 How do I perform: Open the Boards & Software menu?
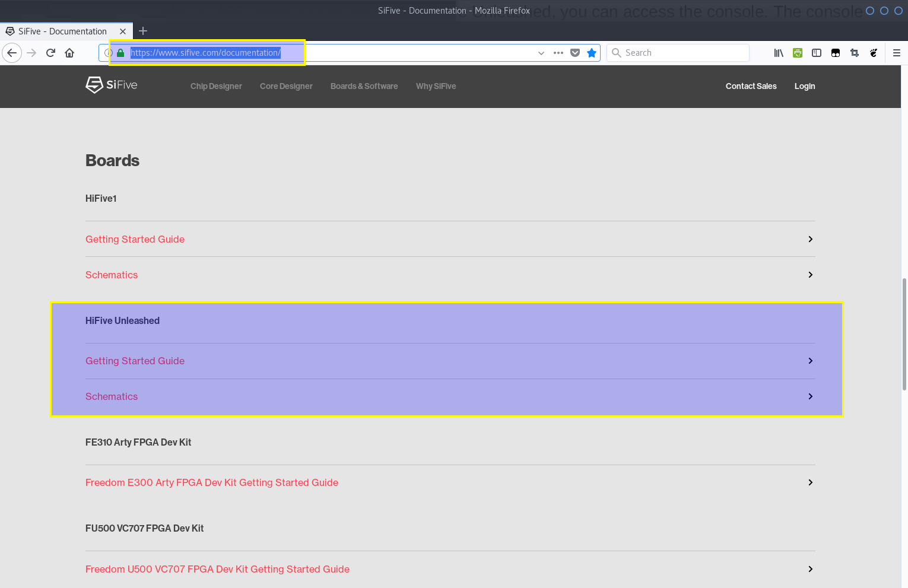(364, 86)
